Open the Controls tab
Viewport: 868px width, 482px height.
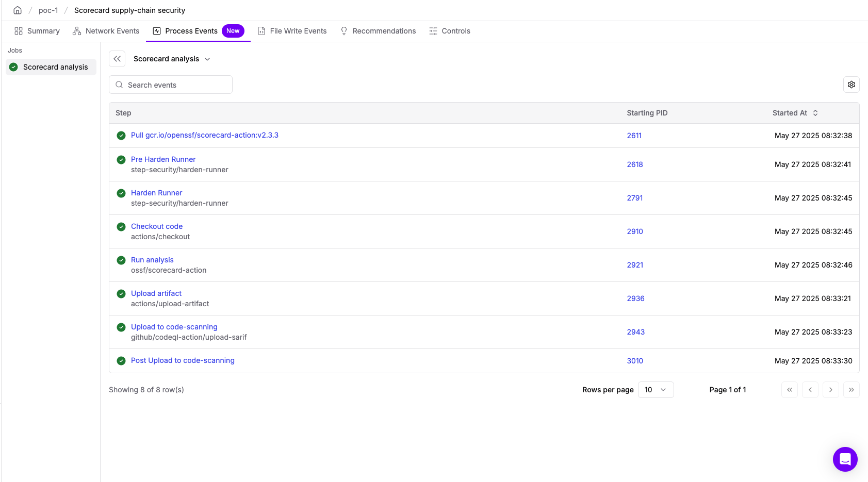449,31
